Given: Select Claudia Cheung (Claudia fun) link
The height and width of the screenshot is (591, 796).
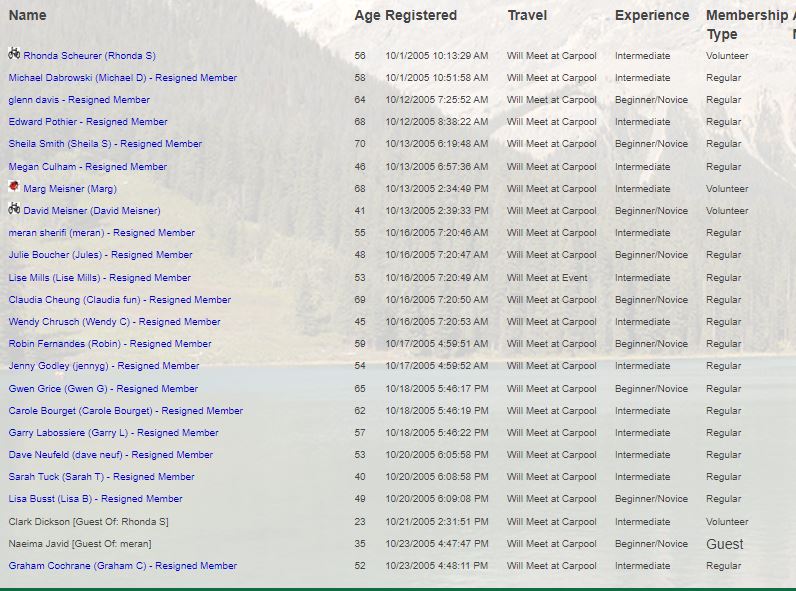Looking at the screenshot, I should tap(119, 300).
